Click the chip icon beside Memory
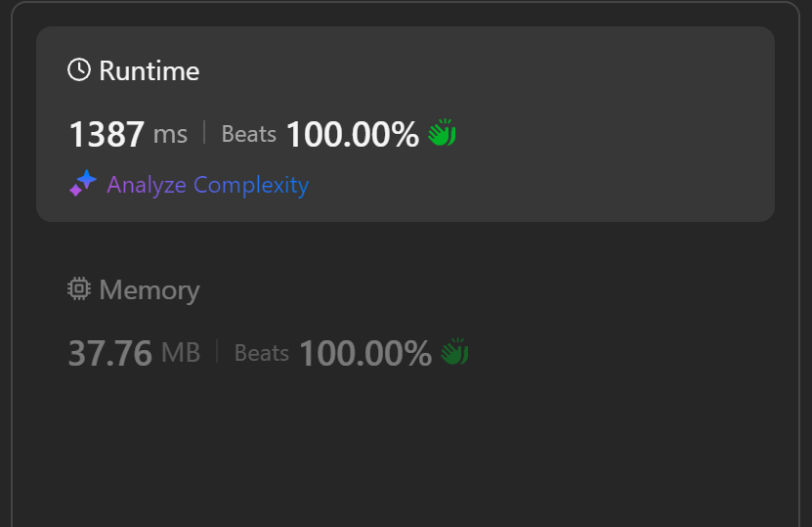This screenshot has width=812, height=527. 78,289
